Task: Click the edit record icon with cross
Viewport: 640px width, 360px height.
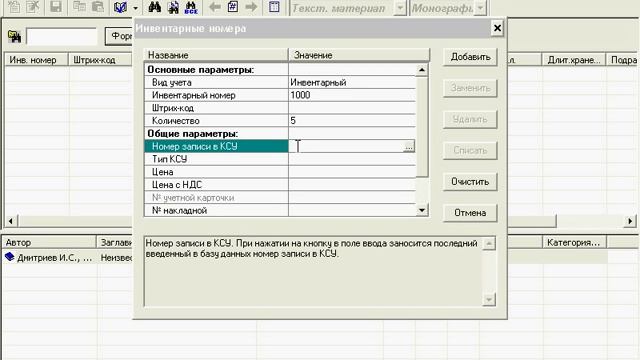Action: 33,7
